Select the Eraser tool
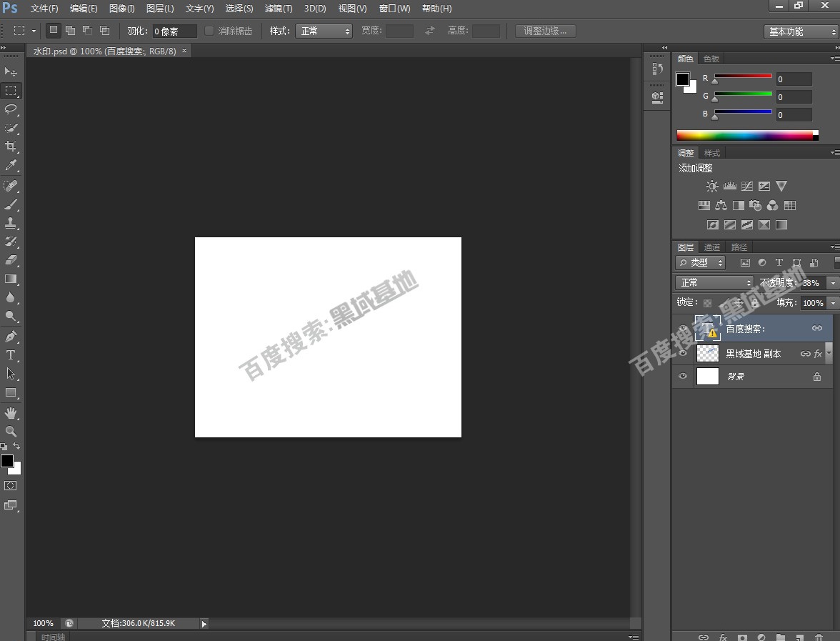This screenshot has height=641, width=840. pos(11,260)
